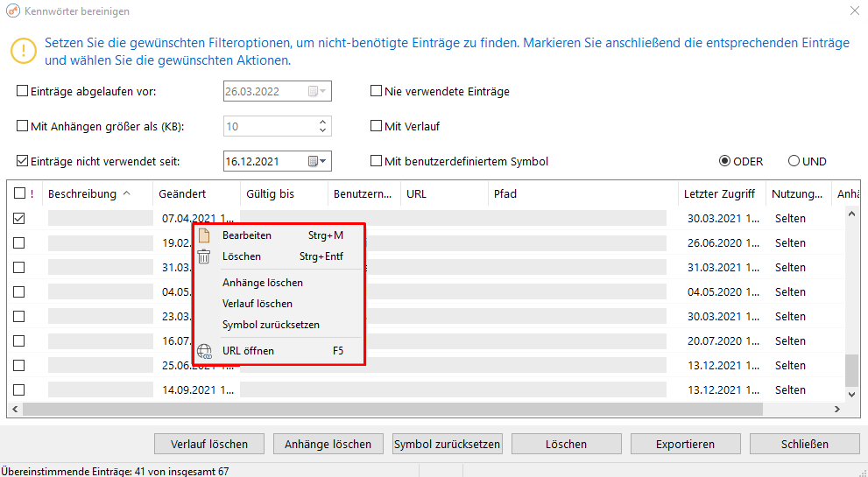Click the 'Symbol zurücksetzen' button at bottom
The height and width of the screenshot is (477, 868).
point(448,444)
